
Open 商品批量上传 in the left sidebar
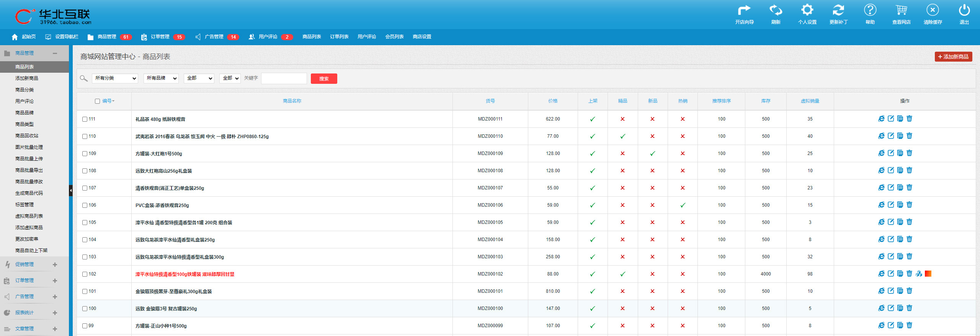pyautogui.click(x=29, y=158)
